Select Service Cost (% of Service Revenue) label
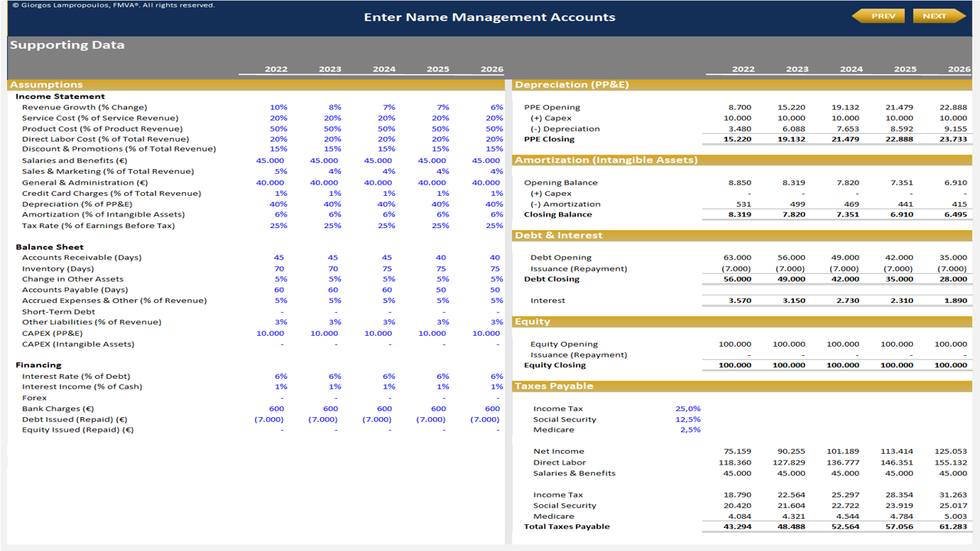Image resolution: width=980 pixels, height=551 pixels. (100, 118)
